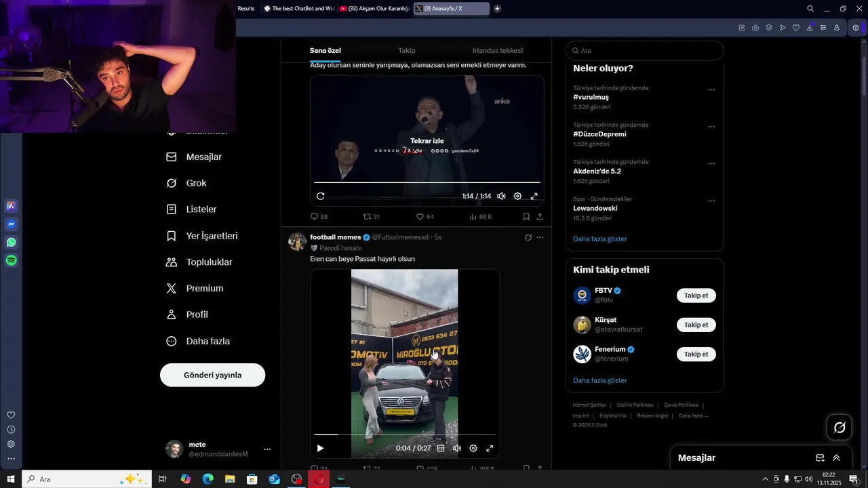The height and width of the screenshot is (488, 868).
Task: Open settings gear of the 1:14 video
Action: coord(517,196)
